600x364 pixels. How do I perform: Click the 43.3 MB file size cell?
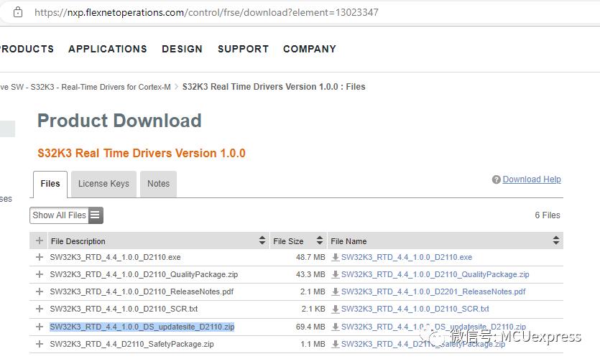[310, 274]
